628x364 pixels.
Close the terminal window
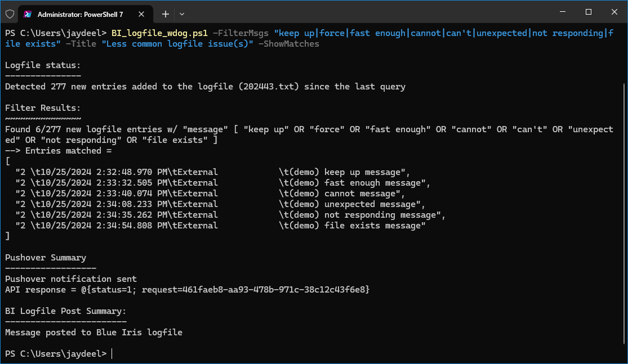[614, 12]
